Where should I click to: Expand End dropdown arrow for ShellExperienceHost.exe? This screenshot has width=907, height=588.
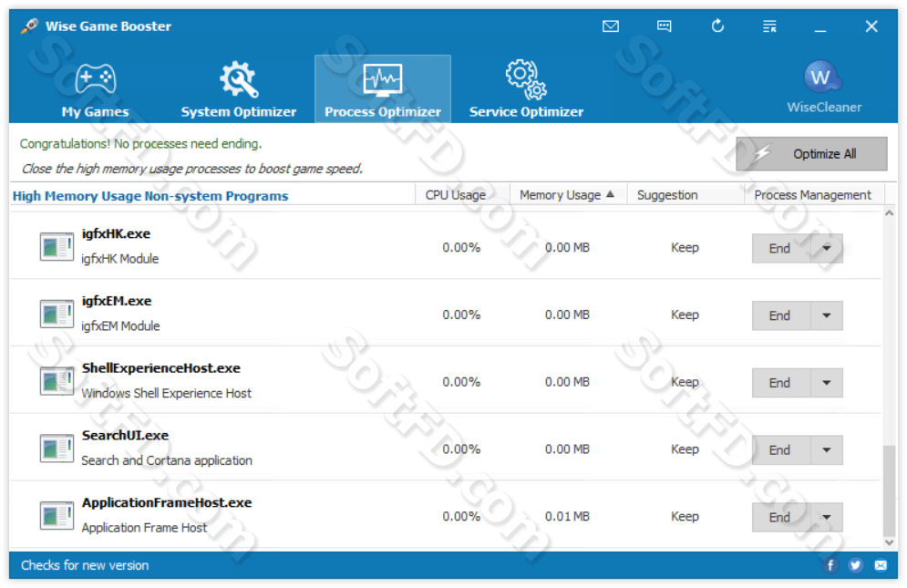827,383
